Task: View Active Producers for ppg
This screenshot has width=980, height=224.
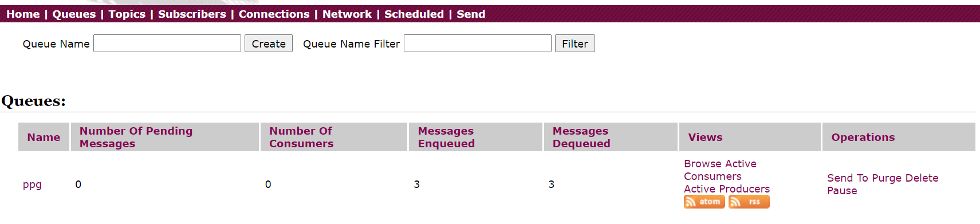Action: click(x=727, y=189)
